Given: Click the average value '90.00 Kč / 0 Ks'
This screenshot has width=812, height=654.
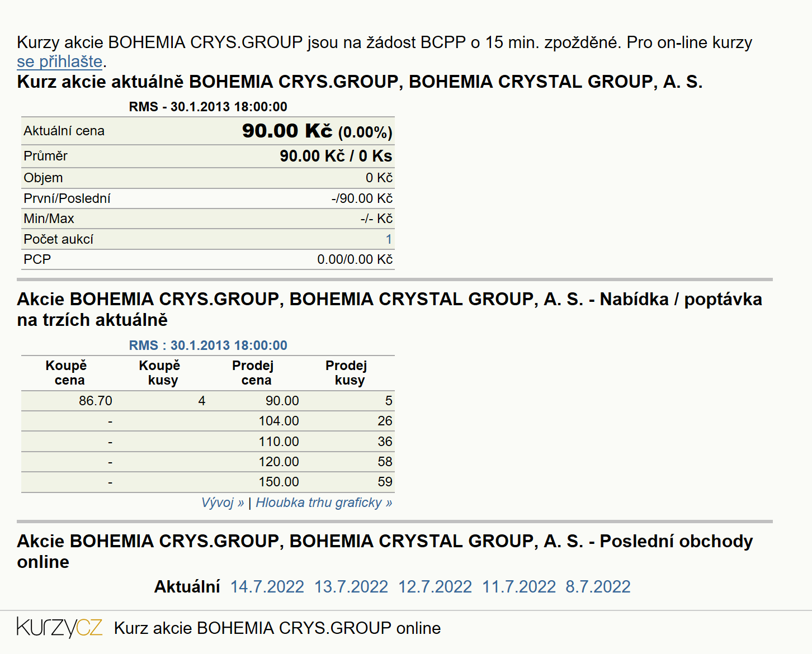Looking at the screenshot, I should pyautogui.click(x=336, y=156).
